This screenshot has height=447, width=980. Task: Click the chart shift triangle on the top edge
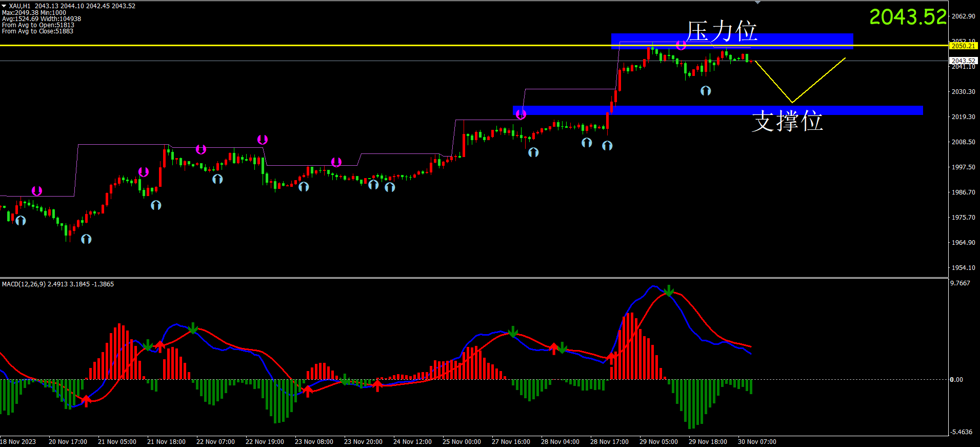[x=757, y=2]
